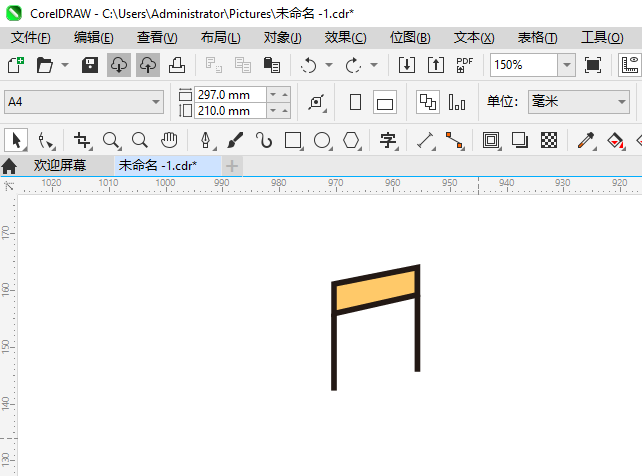Click the auto-fit page icon
Image resolution: width=642 pixels, height=476 pixels.
click(x=317, y=102)
